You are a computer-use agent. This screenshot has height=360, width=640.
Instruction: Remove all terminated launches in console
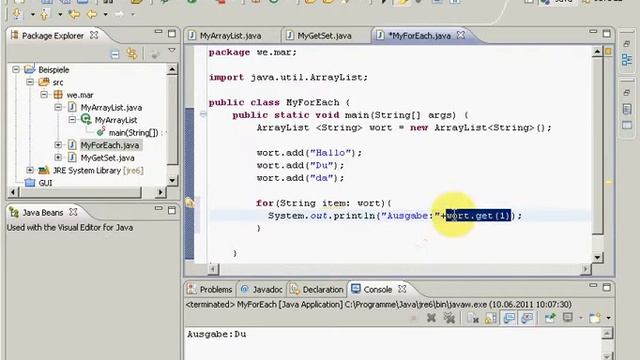[x=449, y=318]
